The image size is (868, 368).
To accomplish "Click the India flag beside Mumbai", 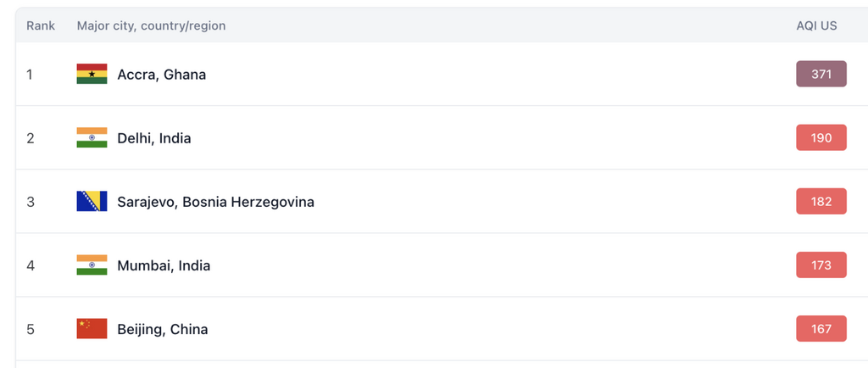I will click(92, 265).
